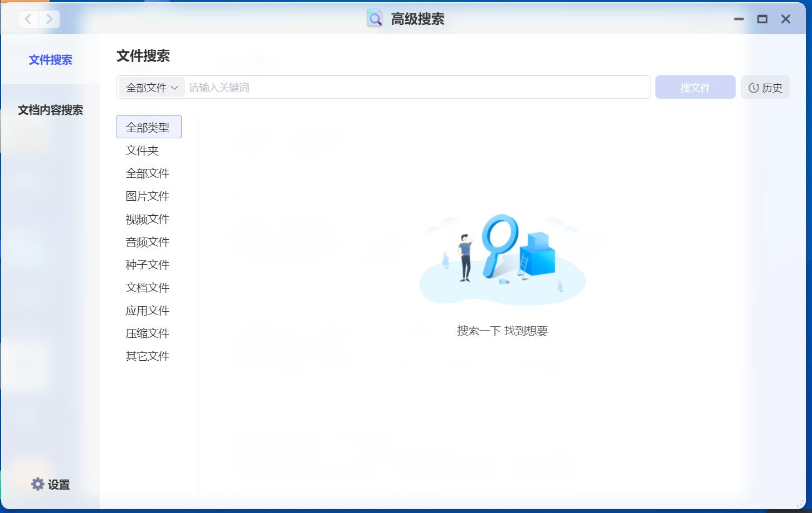Filter results by 音频文件
The height and width of the screenshot is (513, 812).
pos(147,241)
